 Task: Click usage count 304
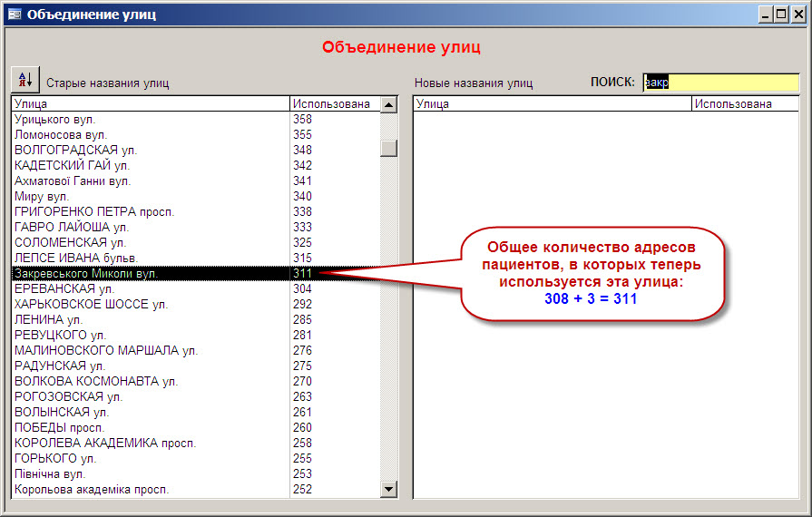[302, 288]
